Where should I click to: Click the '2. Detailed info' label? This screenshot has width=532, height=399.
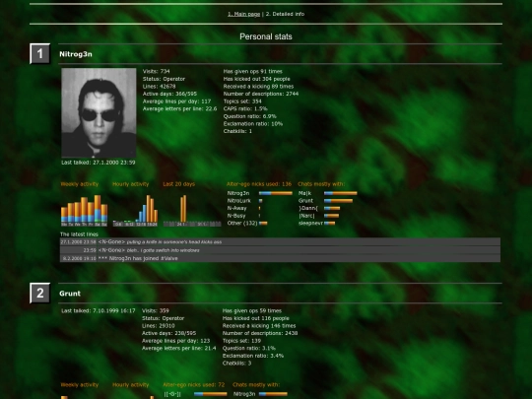coord(285,14)
